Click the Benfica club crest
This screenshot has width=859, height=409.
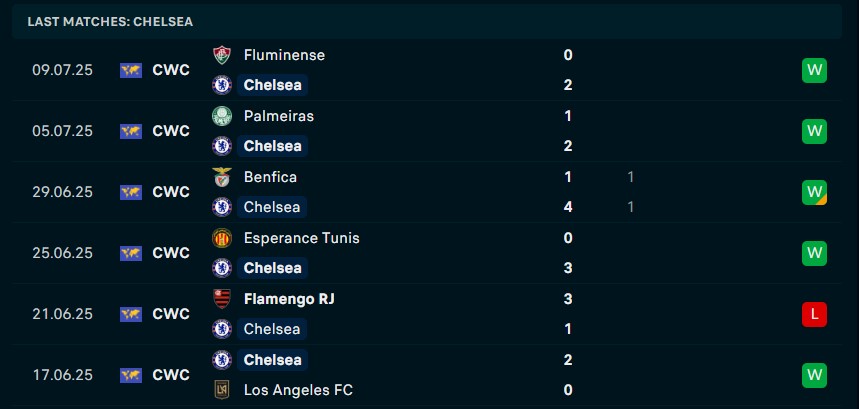click(222, 177)
